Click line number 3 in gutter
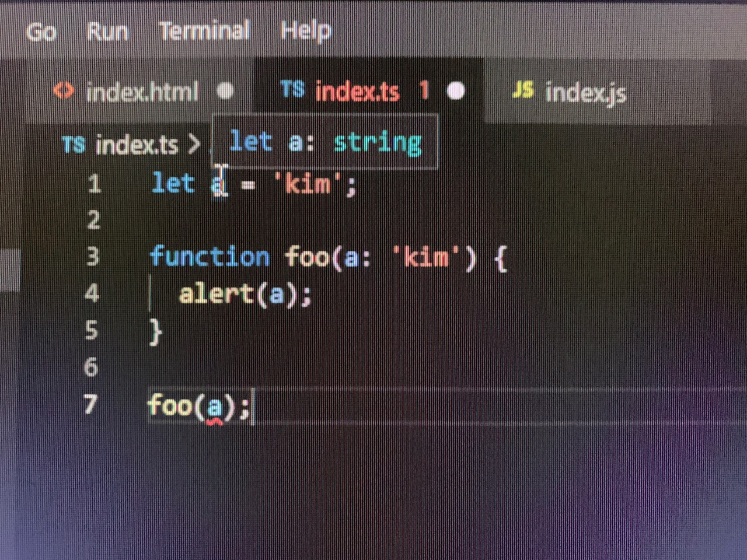 tap(93, 257)
